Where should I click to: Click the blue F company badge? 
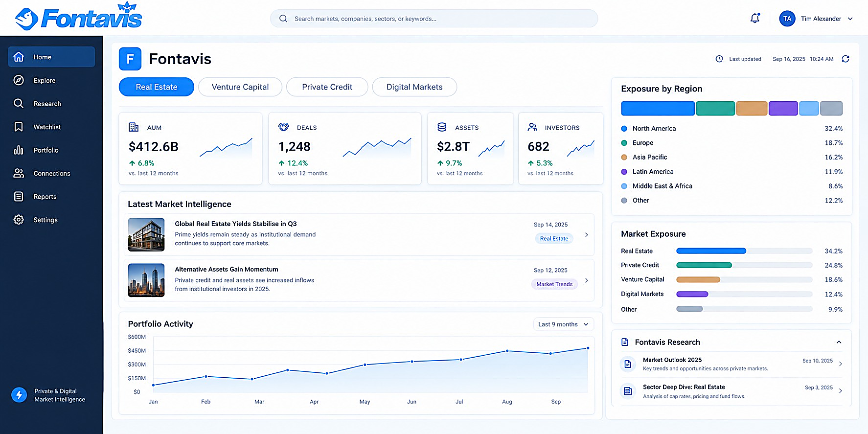coord(130,59)
